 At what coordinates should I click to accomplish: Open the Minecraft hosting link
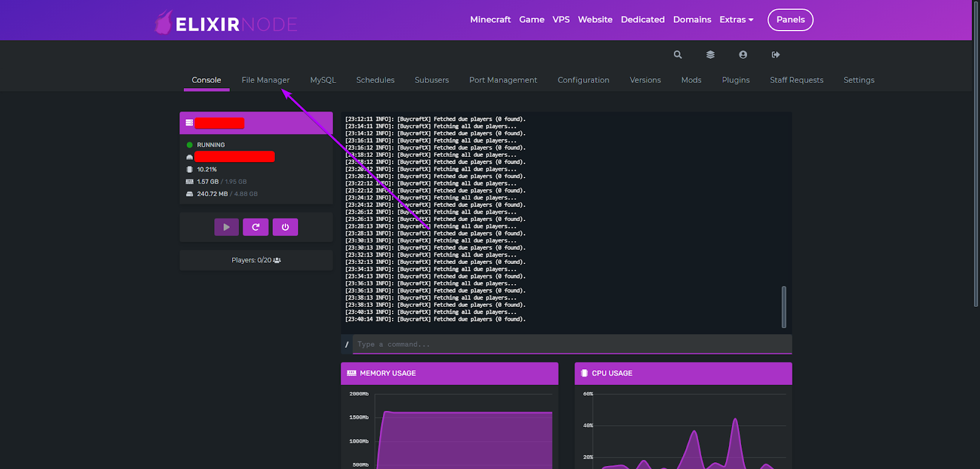pyautogui.click(x=491, y=20)
